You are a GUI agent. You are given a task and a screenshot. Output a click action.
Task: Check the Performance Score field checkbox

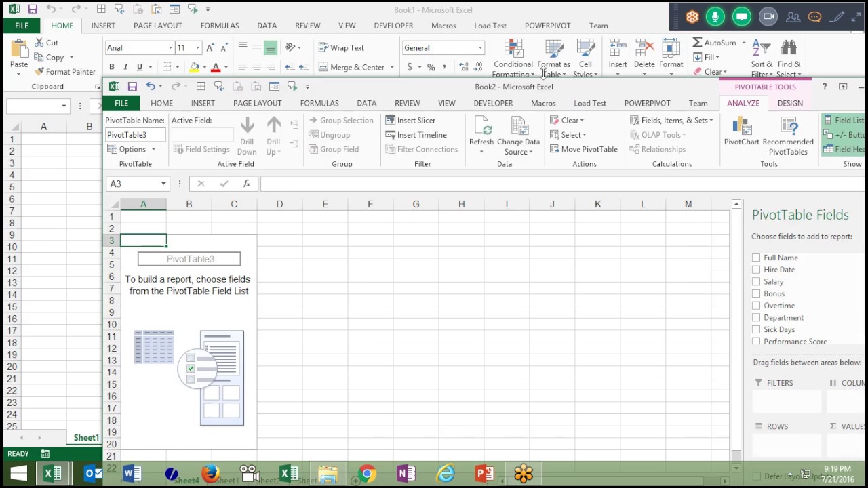[x=756, y=342]
